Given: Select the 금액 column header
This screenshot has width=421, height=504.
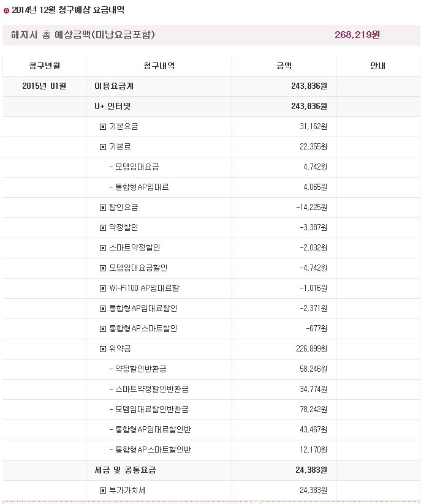Looking at the screenshot, I should pos(284,66).
